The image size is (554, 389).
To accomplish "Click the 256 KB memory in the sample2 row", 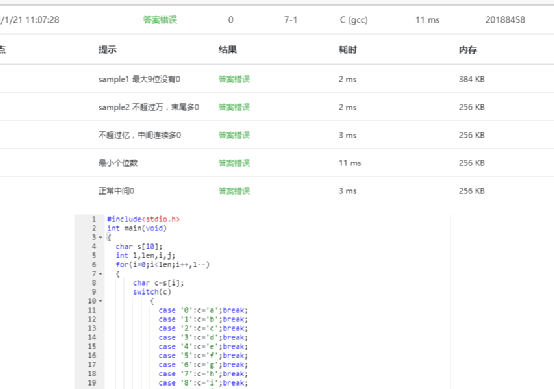I will coord(472,107).
